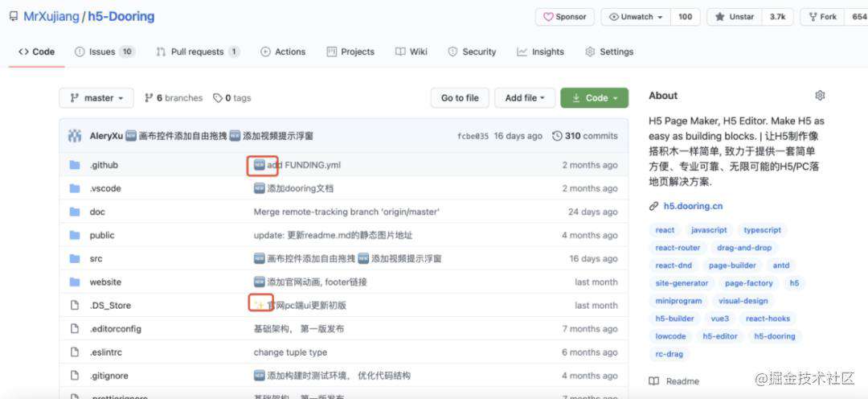Select the page-builder topic tag
The width and height of the screenshot is (868, 399).
[x=732, y=265]
